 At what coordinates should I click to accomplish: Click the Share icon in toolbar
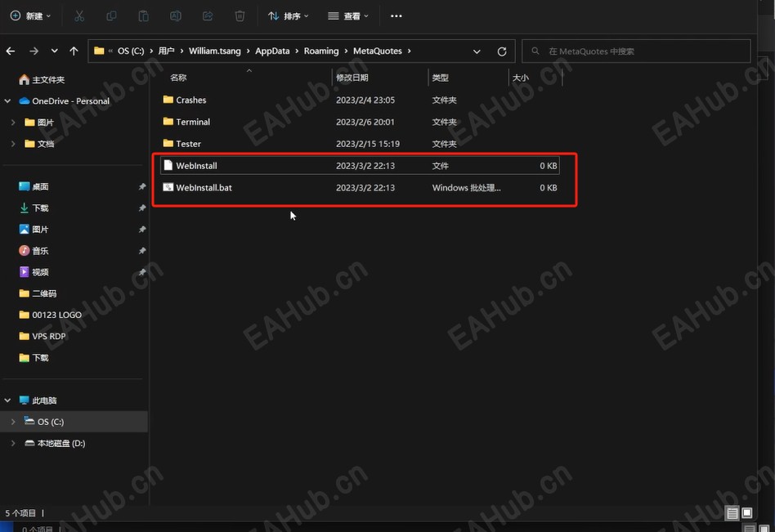(x=208, y=16)
